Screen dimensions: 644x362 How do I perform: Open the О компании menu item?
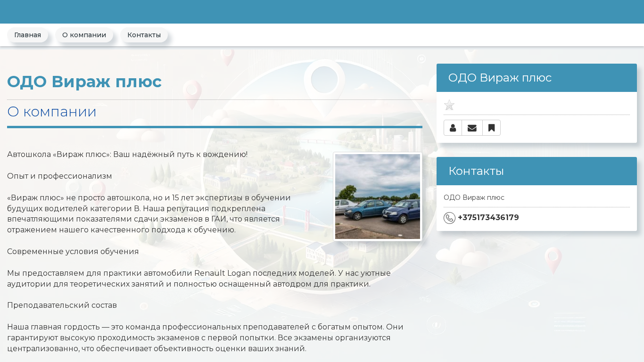pyautogui.click(x=84, y=35)
